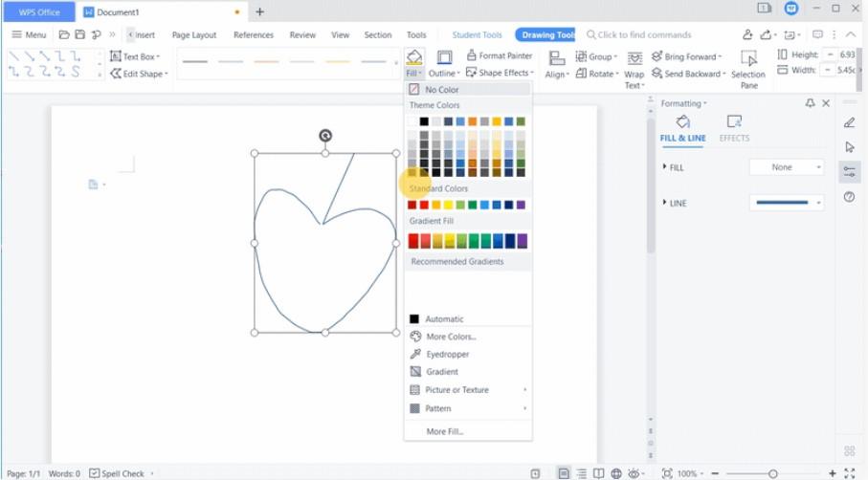
Task: Choose the Automatic fill color
Action: (x=444, y=318)
